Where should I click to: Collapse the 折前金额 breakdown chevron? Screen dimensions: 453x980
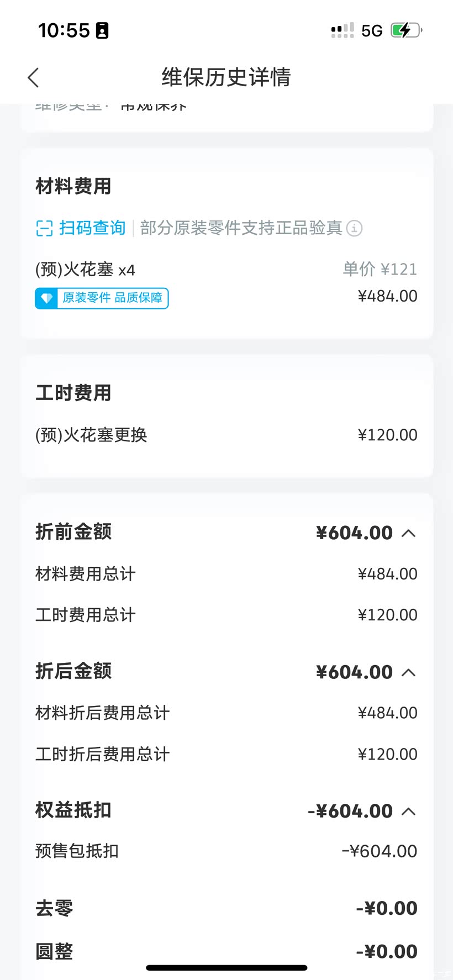point(408,533)
